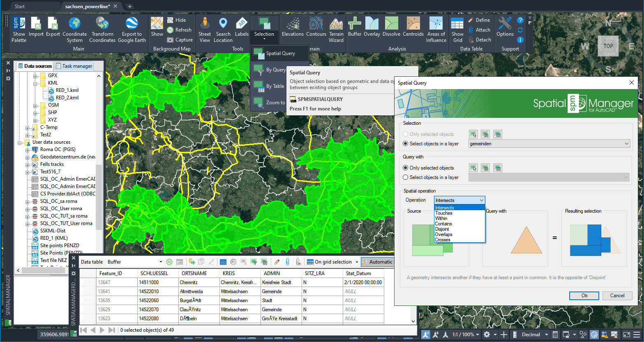Click the Labels tool
Image resolution: width=644 pixels, height=342 pixels.
pos(242,27)
